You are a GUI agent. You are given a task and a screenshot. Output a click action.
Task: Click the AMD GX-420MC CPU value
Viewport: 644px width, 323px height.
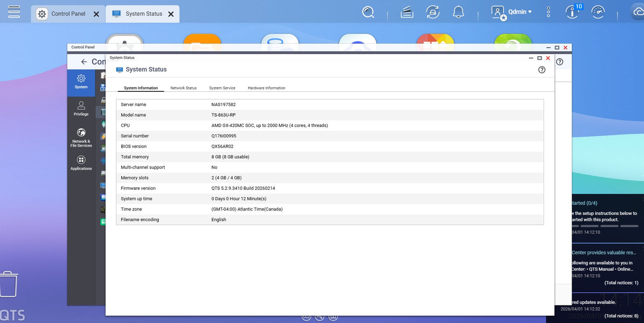tap(270, 126)
